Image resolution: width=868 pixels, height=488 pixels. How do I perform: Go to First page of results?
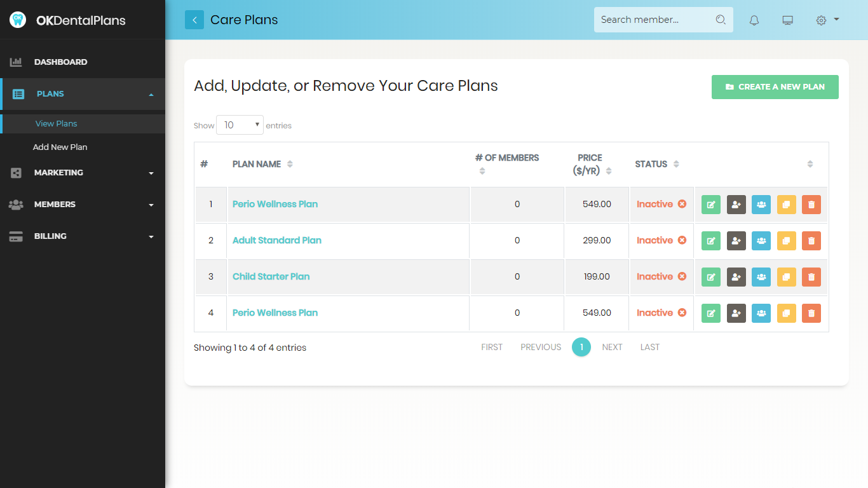point(492,347)
